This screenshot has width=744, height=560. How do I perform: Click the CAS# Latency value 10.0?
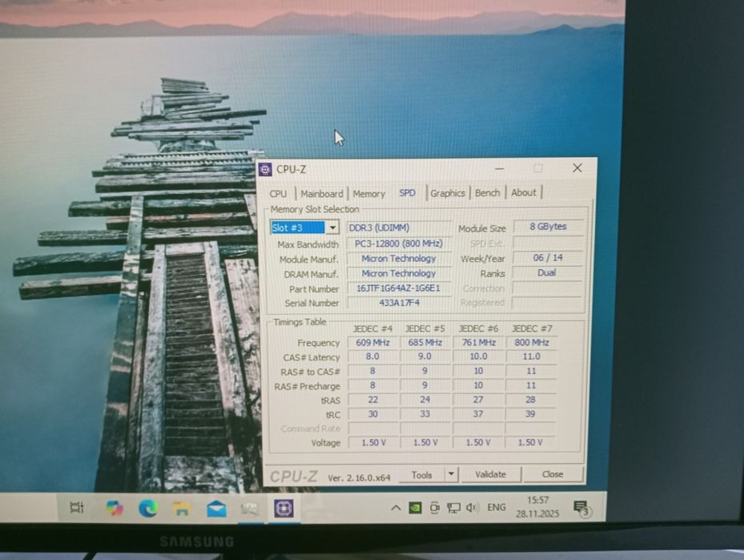tap(478, 356)
